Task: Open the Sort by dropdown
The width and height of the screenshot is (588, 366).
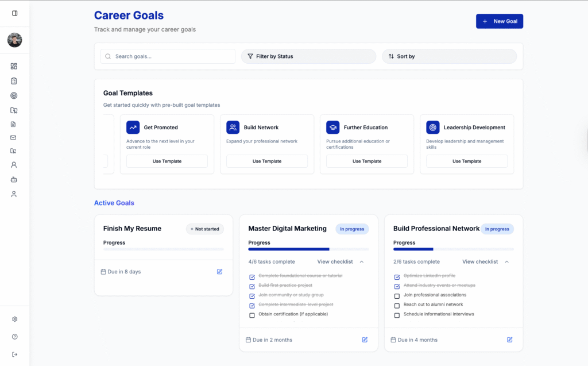Action: tap(449, 56)
